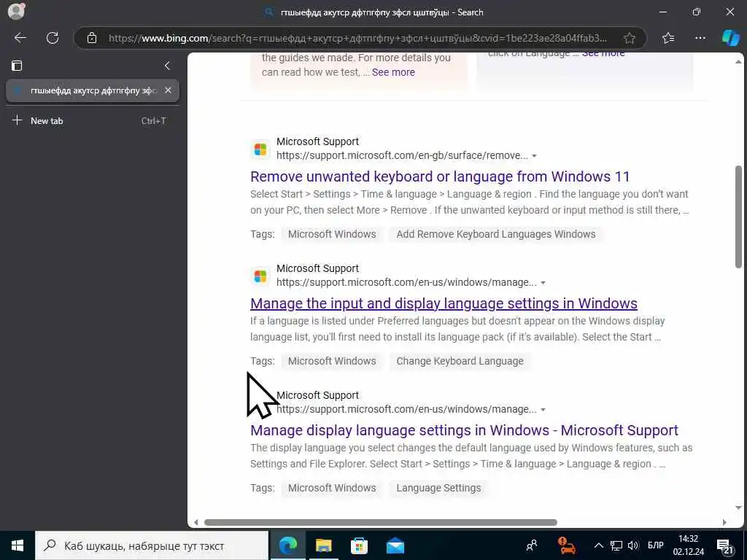747x560 pixels.
Task: Open Remove unwanted keyboard or language result
Action: tap(440, 176)
